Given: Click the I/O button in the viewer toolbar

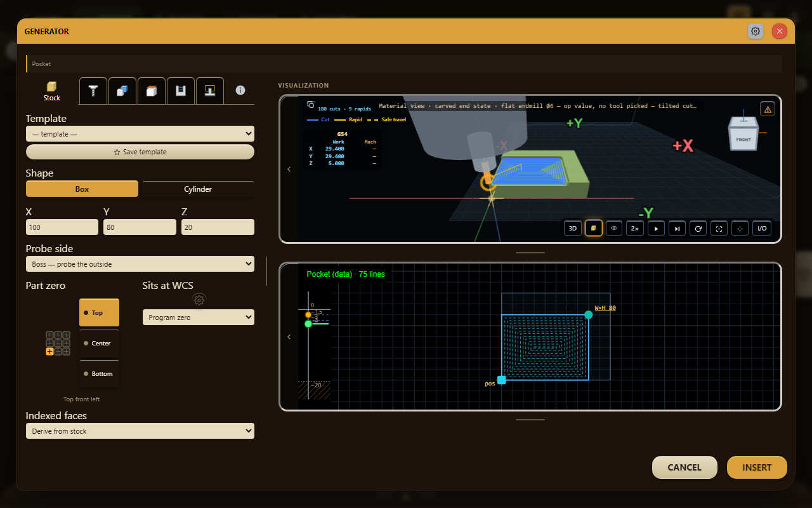Looking at the screenshot, I should (762, 228).
